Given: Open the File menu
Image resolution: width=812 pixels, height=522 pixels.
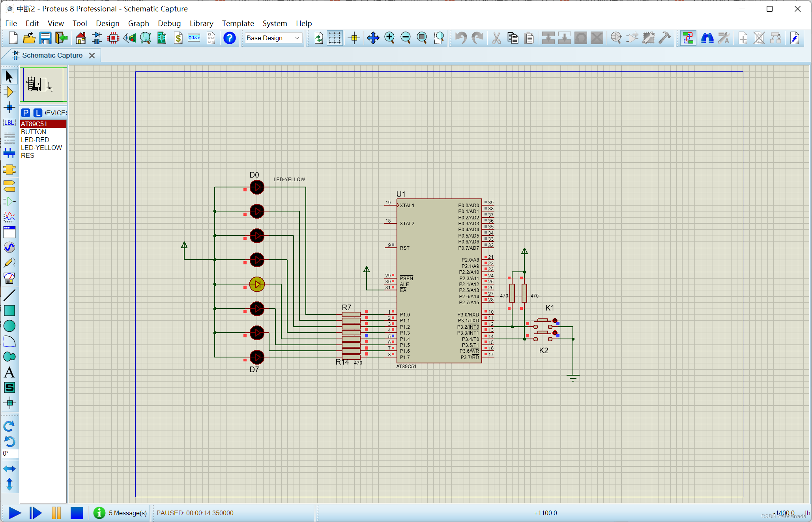Looking at the screenshot, I should pos(11,23).
